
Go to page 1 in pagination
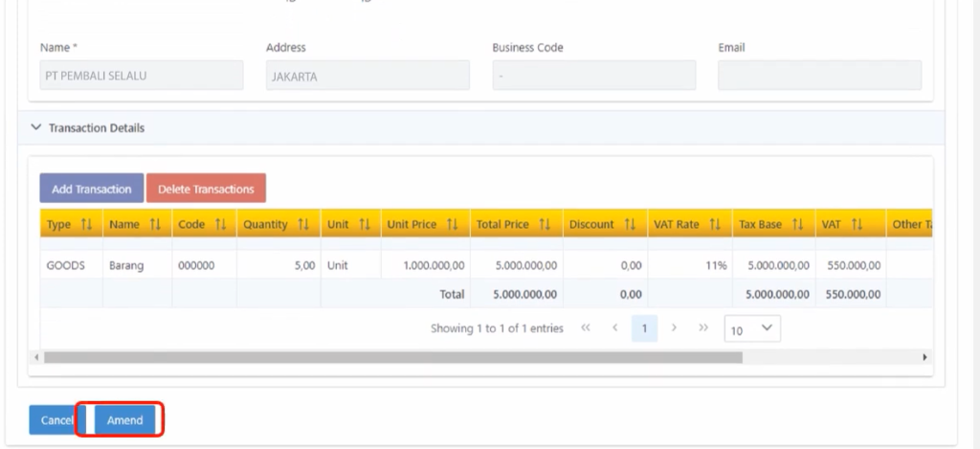[x=645, y=328]
